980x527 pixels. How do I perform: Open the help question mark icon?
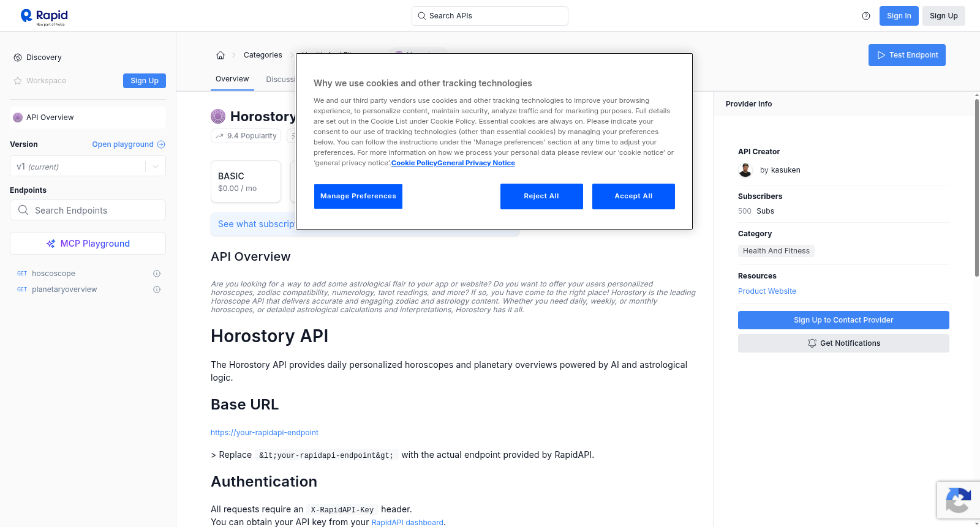866,16
